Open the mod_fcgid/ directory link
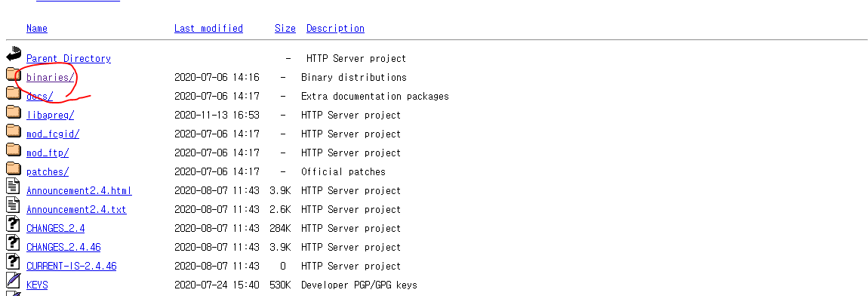Viewport: 868px width, 296px height. (x=53, y=134)
